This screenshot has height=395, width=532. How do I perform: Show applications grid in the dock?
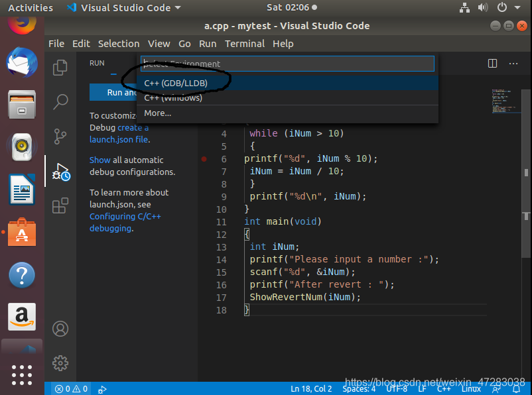pyautogui.click(x=22, y=375)
